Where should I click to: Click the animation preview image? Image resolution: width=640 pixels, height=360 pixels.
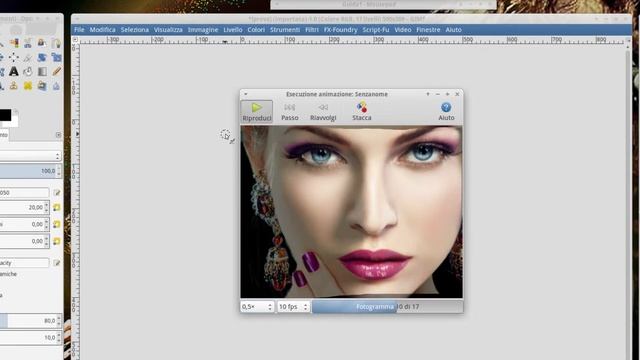[x=351, y=212]
